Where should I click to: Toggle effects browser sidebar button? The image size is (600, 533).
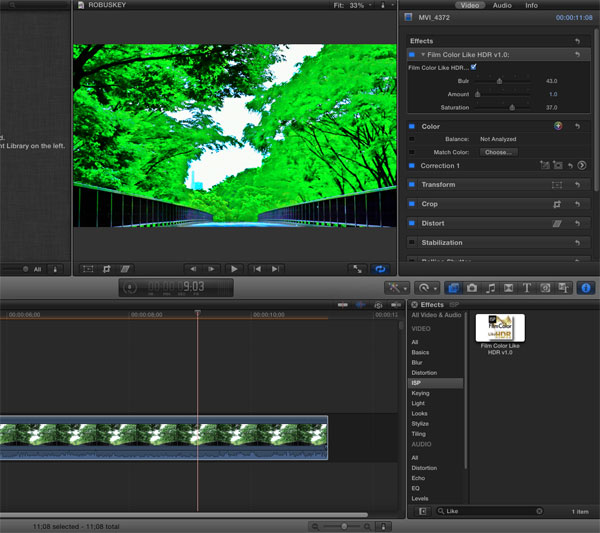click(422, 511)
